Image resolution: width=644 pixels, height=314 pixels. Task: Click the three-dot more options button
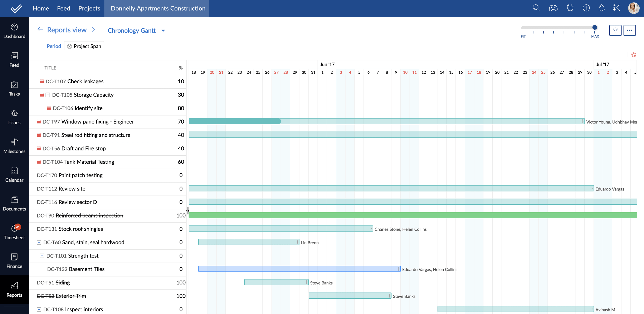[629, 30]
